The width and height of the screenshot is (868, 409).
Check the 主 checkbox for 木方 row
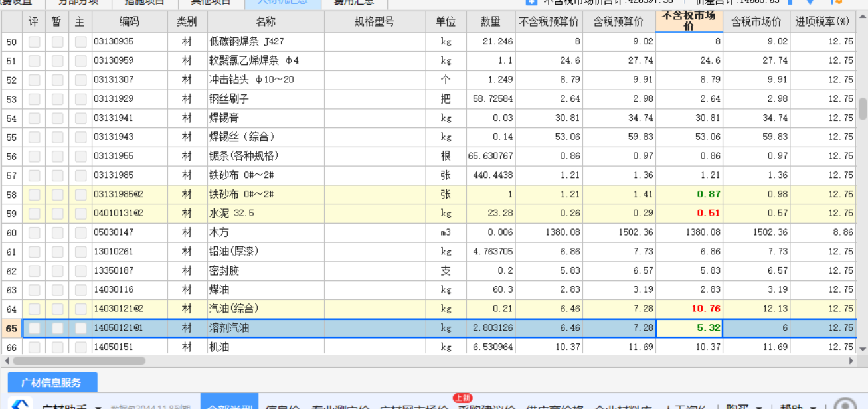pos(80,233)
